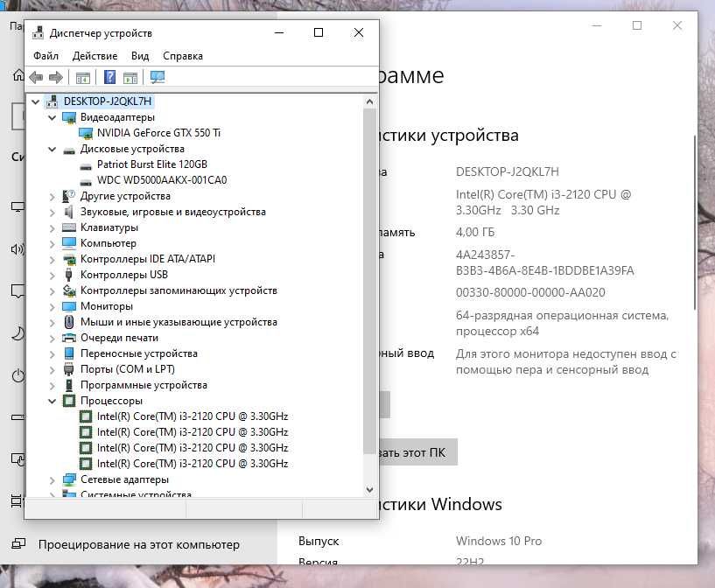Click the keyboard icon beside Клавиатуры
715x588 pixels.
pos(69,227)
